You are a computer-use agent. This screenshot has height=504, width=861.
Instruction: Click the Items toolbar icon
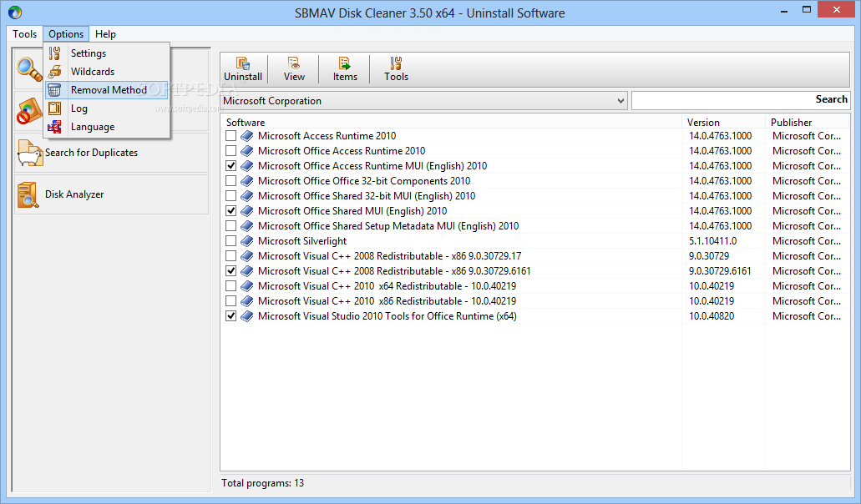coord(344,63)
